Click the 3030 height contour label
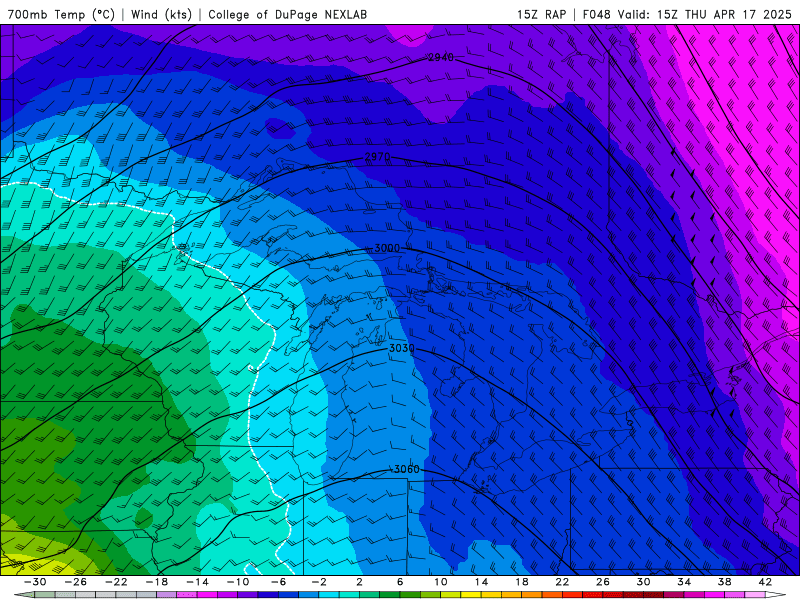This screenshot has width=800, height=600. pyautogui.click(x=402, y=348)
